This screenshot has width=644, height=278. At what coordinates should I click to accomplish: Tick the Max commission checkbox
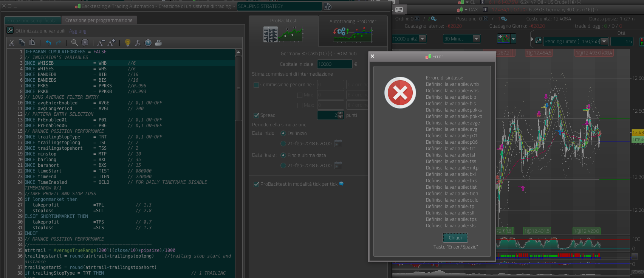[300, 106]
